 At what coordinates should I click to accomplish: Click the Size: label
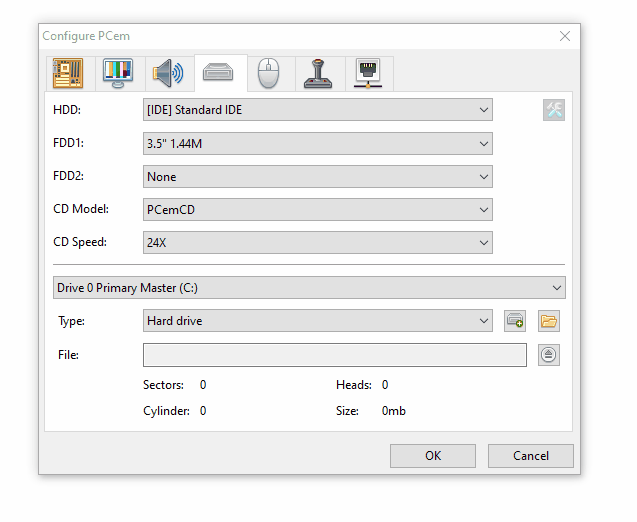point(347,411)
